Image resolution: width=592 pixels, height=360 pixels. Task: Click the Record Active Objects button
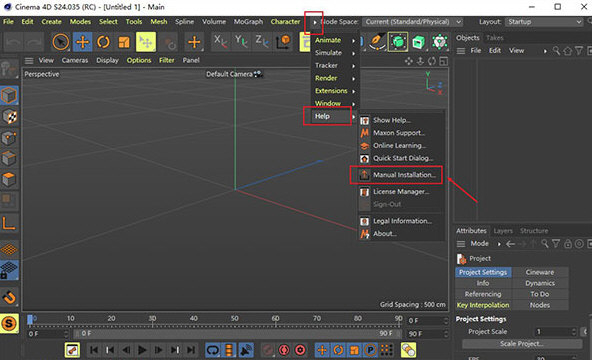point(284,350)
